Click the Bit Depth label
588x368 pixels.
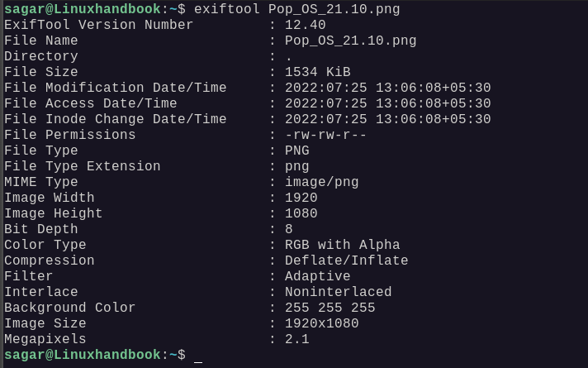[x=41, y=229]
